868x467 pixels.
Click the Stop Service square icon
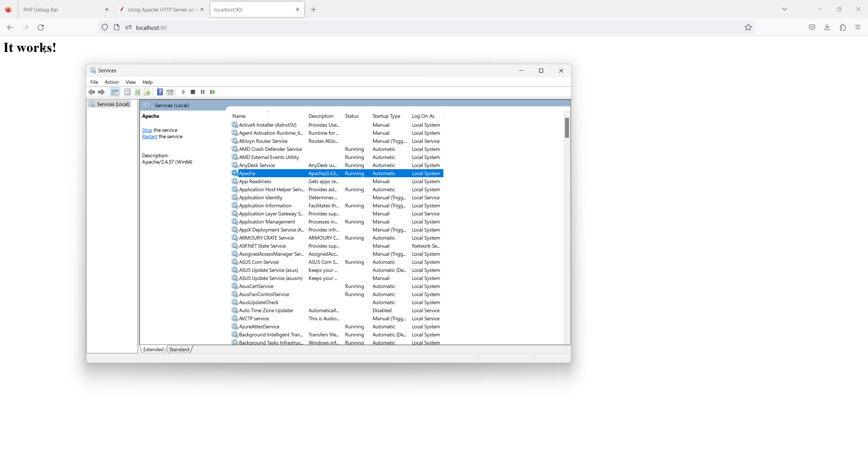point(193,92)
